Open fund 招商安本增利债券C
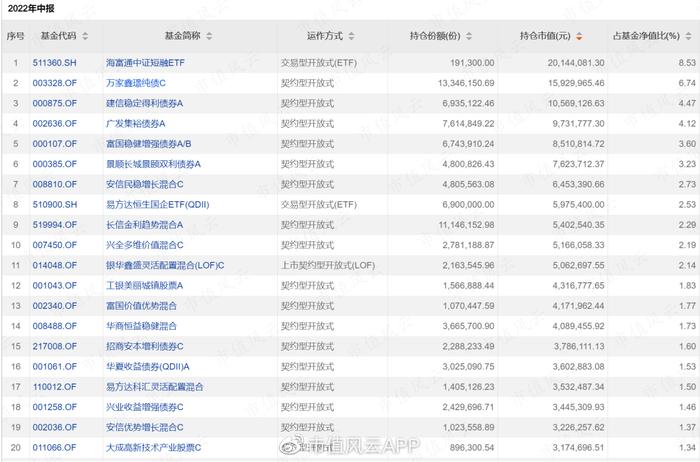Screen dimensions: 700x462 [x=145, y=346]
